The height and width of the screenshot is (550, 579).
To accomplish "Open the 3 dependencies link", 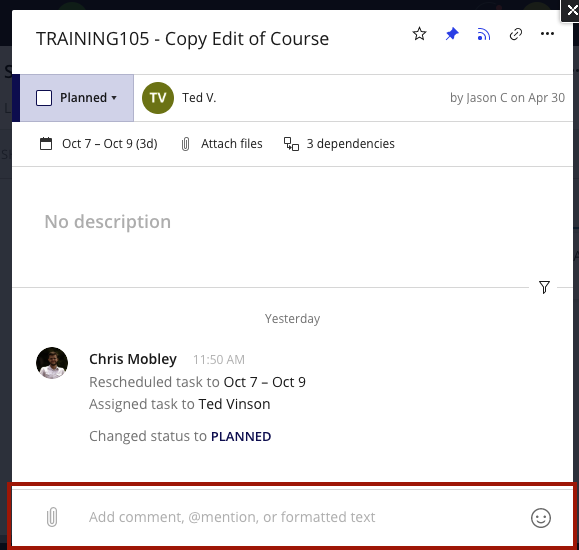I will [x=350, y=144].
